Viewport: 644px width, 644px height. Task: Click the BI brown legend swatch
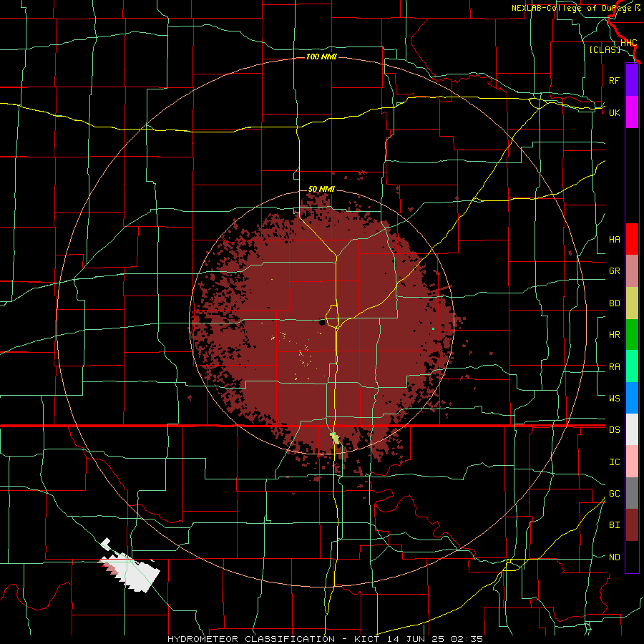click(632, 525)
